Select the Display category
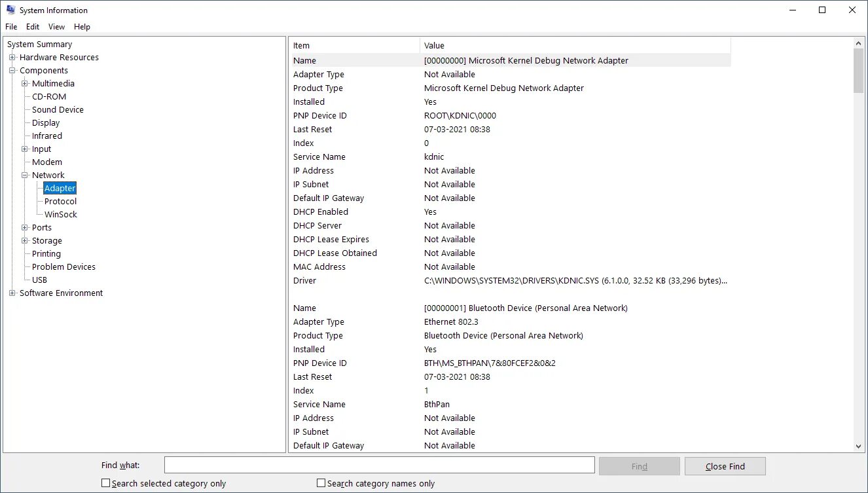 (x=46, y=123)
